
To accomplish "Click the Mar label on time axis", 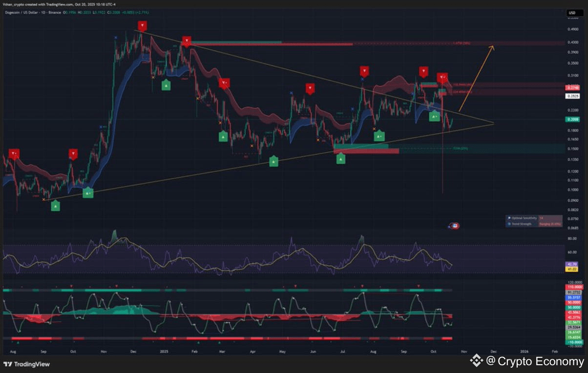I will (x=222, y=351).
